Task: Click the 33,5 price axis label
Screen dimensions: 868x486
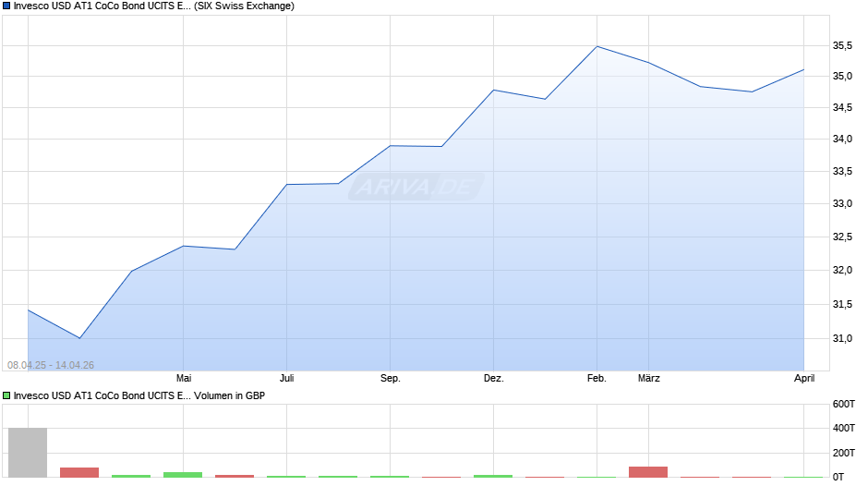Action: click(842, 172)
